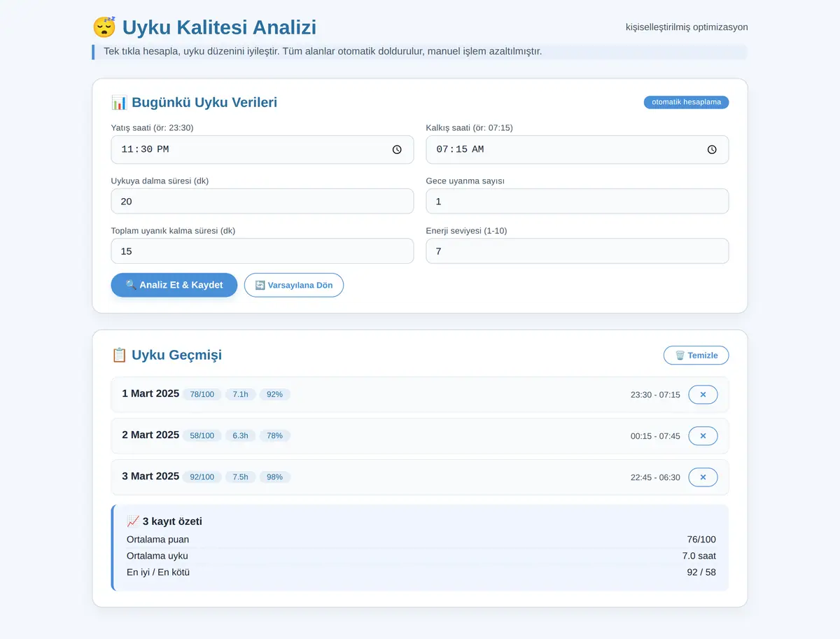Click the 7.1h duration chip
The width and height of the screenshot is (840, 639).
241,395
